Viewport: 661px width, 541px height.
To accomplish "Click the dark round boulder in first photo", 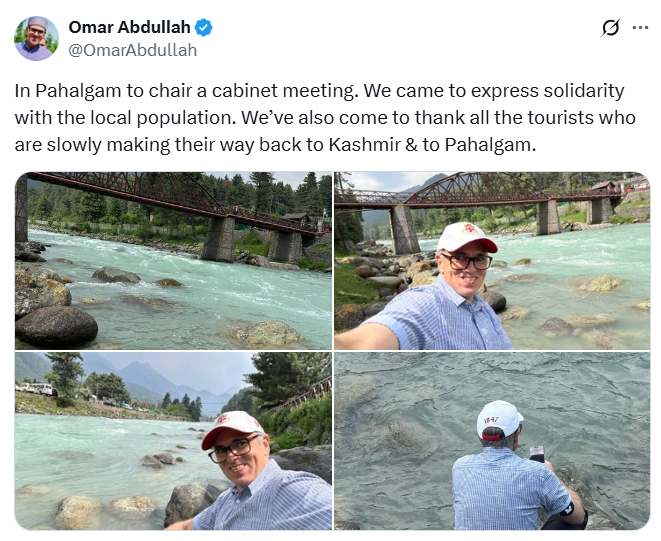I will [56, 326].
